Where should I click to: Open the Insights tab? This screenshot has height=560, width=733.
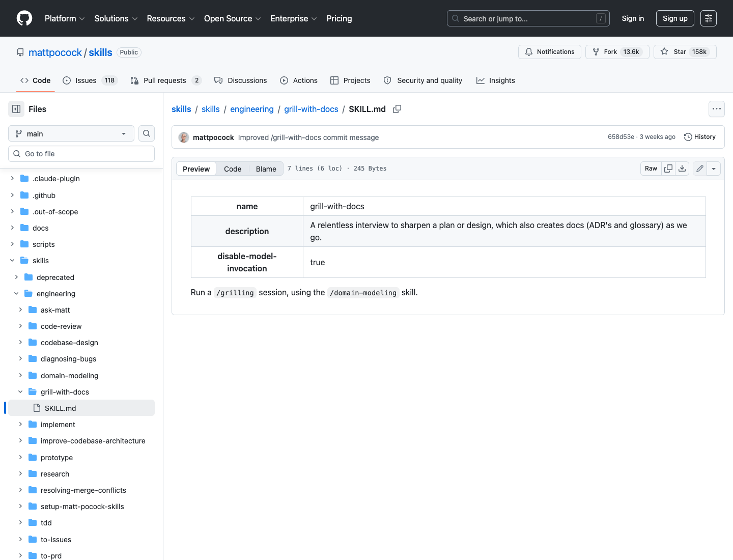(496, 80)
